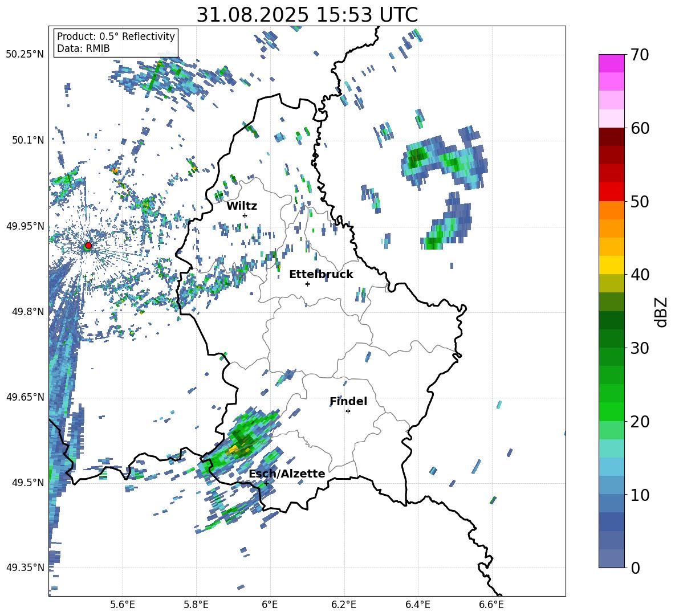675x616 pixels.
Task: Click the 6.4°E longitude label
Action: (417, 605)
